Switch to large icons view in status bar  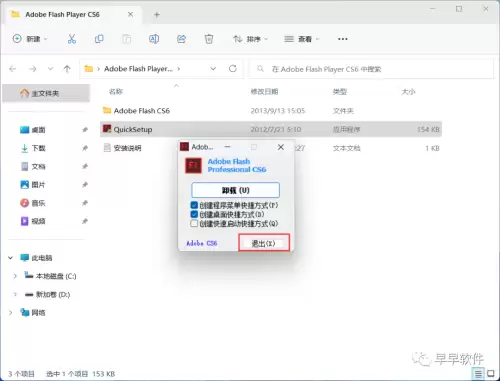coord(491,374)
